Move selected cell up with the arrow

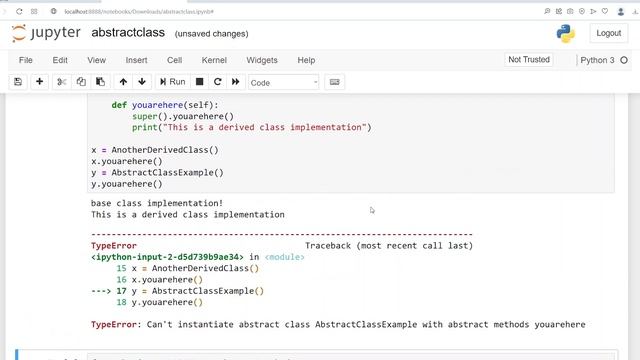(123, 82)
